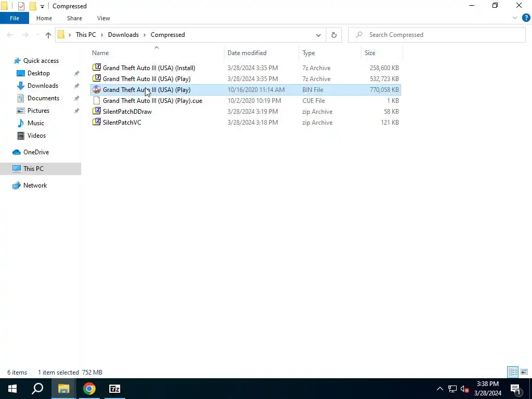Go forward with the forward arrow
This screenshot has width=532, height=399.
point(25,35)
